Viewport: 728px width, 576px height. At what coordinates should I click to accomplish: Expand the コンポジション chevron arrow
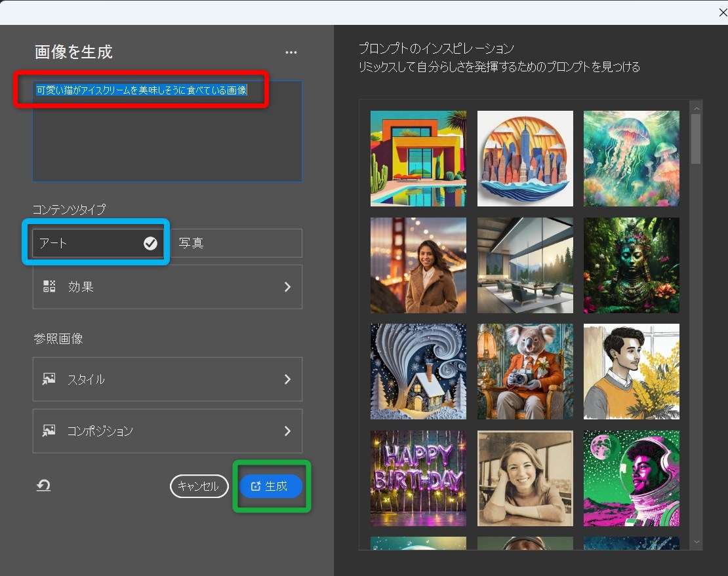click(287, 431)
